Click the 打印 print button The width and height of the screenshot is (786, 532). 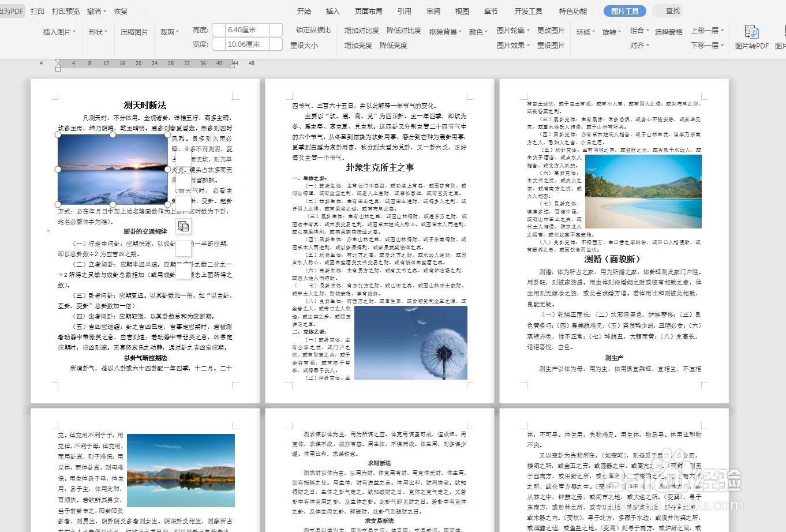(38, 11)
